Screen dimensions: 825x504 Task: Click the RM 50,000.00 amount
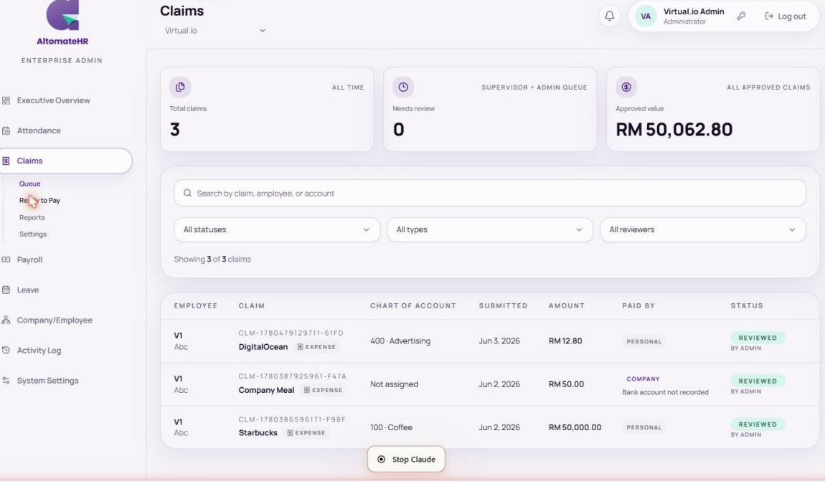coord(575,427)
